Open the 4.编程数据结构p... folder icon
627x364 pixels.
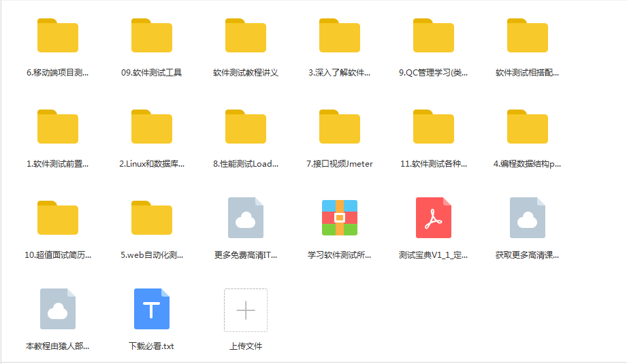coord(528,127)
